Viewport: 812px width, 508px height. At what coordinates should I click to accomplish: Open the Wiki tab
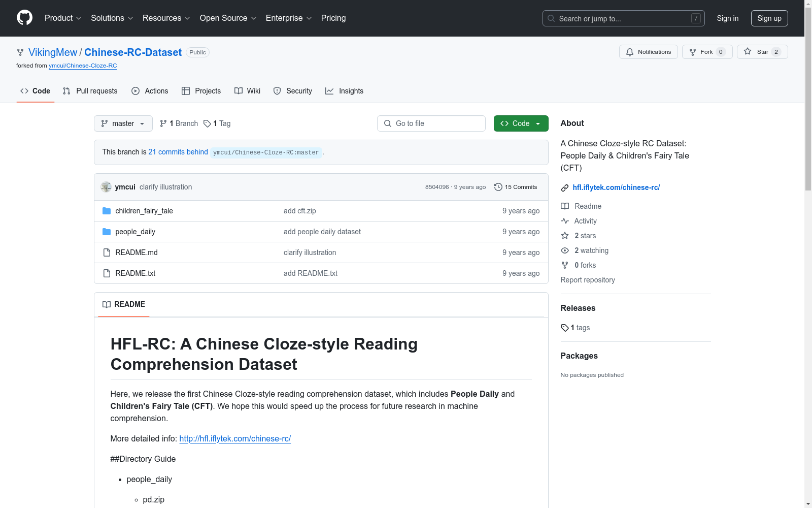pos(248,91)
